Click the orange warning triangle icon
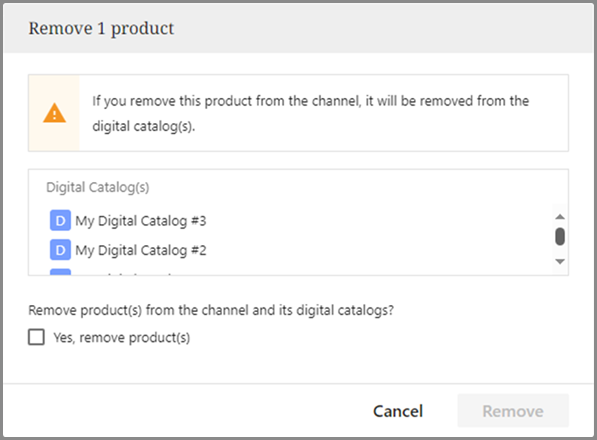 [54, 113]
